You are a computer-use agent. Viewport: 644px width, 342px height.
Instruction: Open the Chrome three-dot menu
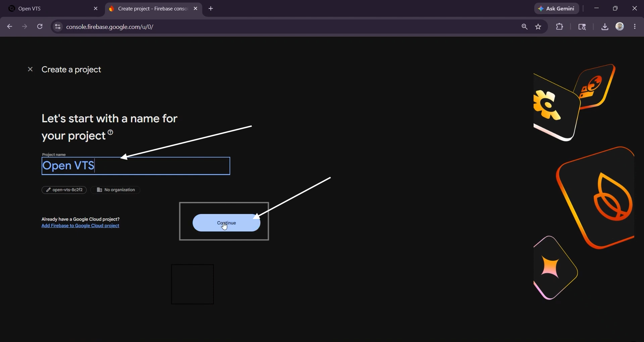(x=635, y=27)
